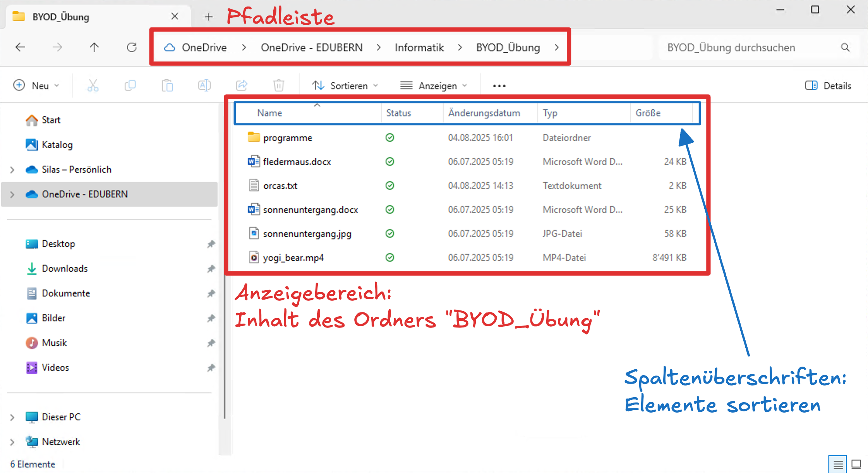Refresh the folder with the reload icon
The image size is (868, 473).
pos(132,47)
